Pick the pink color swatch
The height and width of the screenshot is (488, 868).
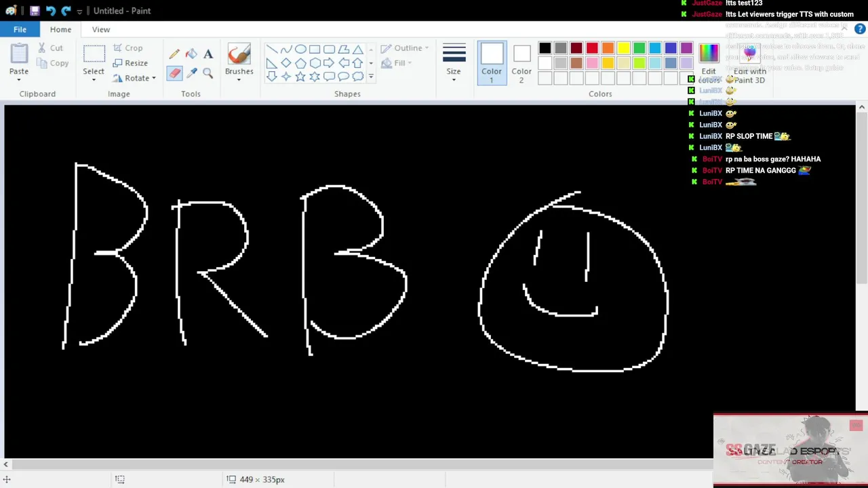(592, 63)
